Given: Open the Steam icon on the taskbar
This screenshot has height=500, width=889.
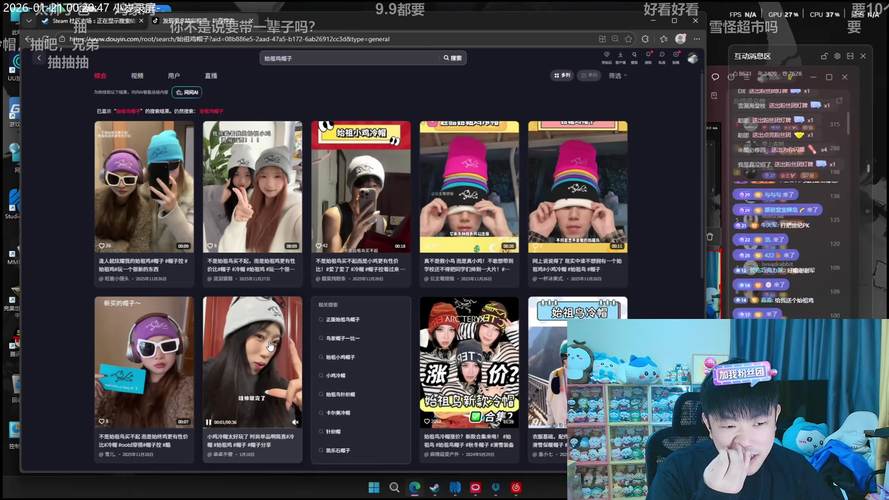Looking at the screenshot, I should [x=433, y=488].
